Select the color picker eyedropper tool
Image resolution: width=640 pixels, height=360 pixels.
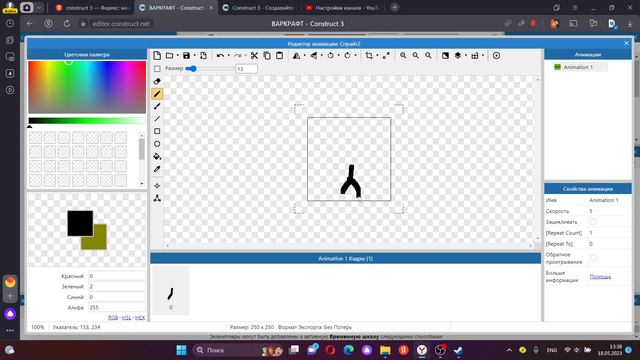pyautogui.click(x=157, y=169)
